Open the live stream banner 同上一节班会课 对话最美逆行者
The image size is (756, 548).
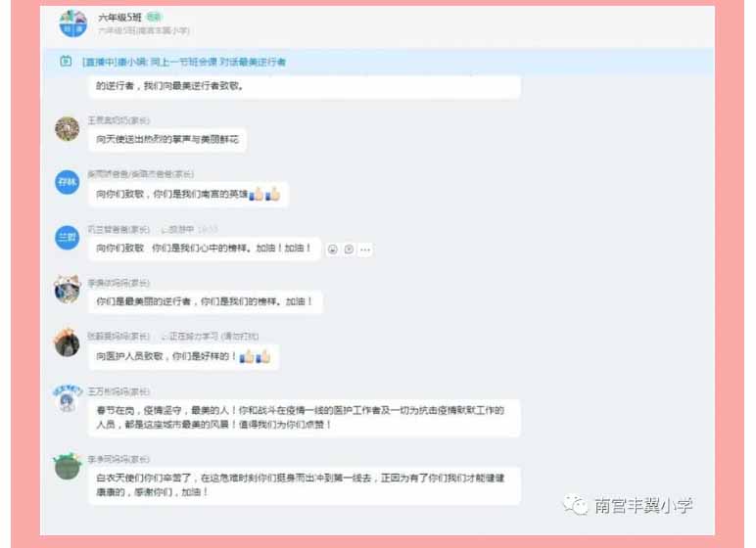pyautogui.click(x=184, y=62)
